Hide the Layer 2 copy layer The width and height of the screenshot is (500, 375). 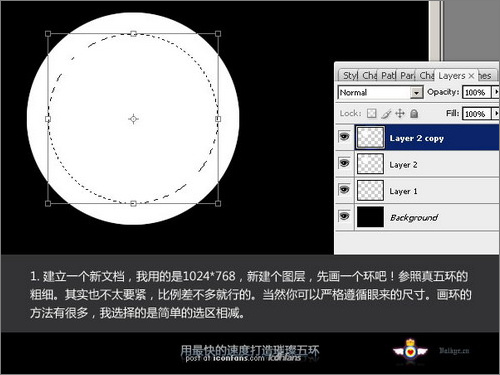(344, 136)
